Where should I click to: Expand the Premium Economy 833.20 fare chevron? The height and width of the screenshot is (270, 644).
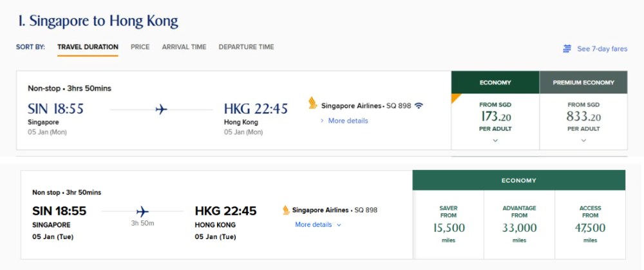coord(583,140)
